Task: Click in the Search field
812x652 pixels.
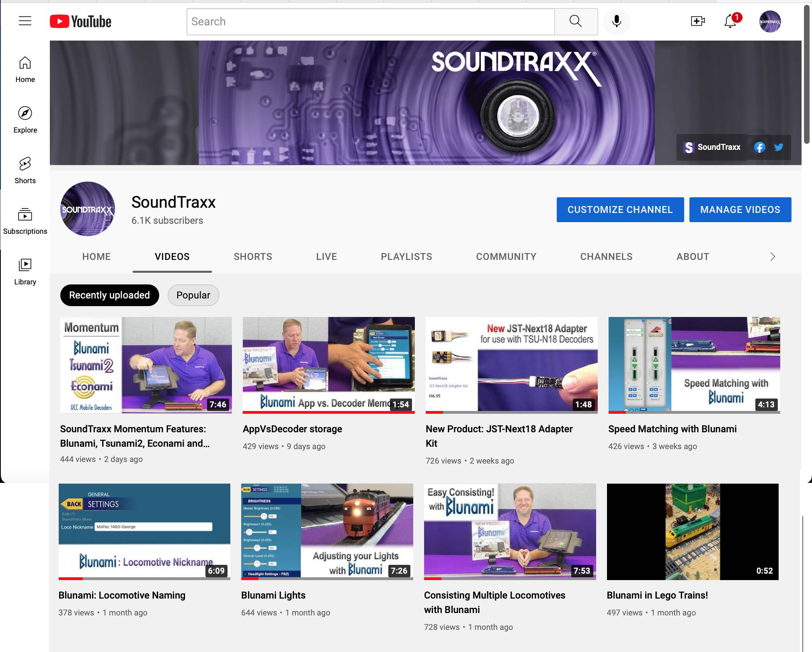Action: (x=371, y=21)
